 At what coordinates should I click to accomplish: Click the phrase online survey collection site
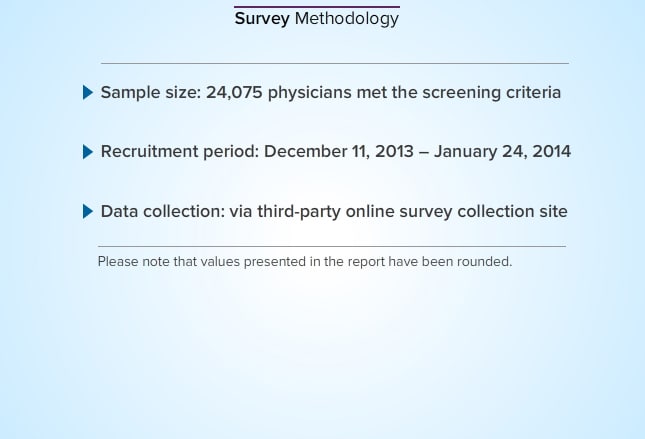[457, 211]
